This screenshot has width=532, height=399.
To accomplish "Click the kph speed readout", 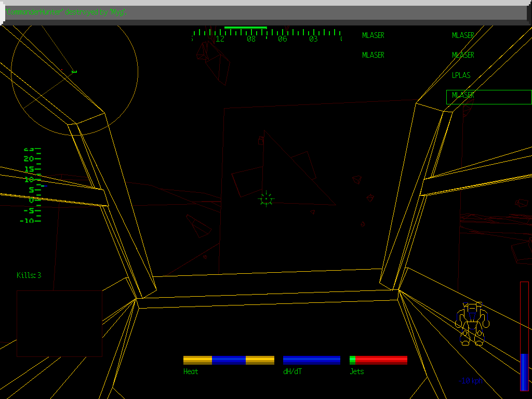I will click(x=470, y=381).
